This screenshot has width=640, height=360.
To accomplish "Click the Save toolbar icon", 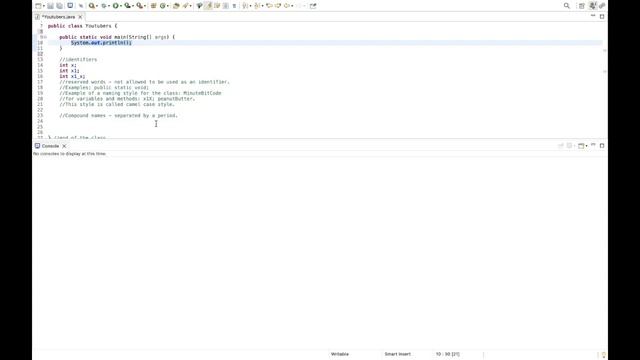I will point(50,6).
